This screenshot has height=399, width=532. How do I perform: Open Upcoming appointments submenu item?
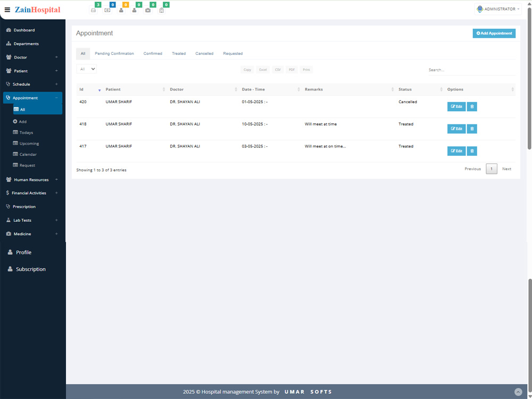(x=26, y=144)
